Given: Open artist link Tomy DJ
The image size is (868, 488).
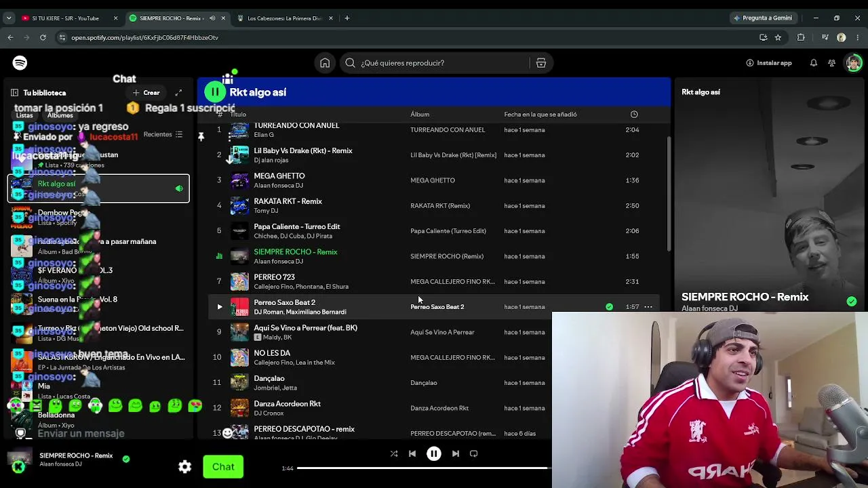Looking at the screenshot, I should tap(266, 211).
